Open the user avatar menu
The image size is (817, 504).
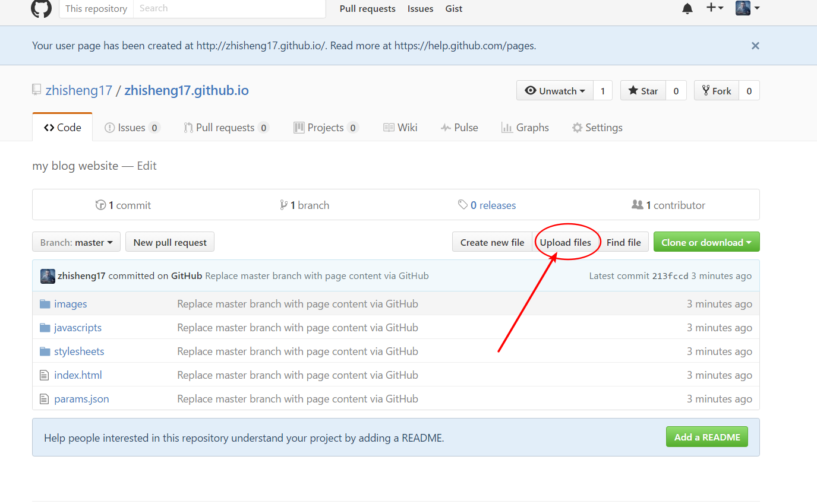pyautogui.click(x=747, y=8)
